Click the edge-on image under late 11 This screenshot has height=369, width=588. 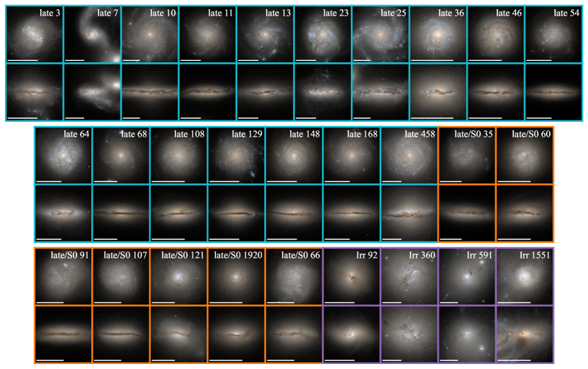pos(208,92)
